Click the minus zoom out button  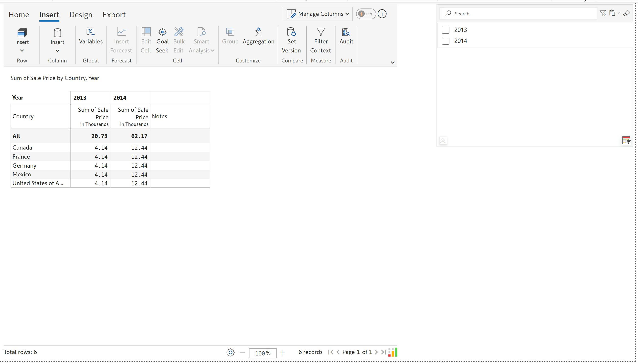(x=242, y=353)
